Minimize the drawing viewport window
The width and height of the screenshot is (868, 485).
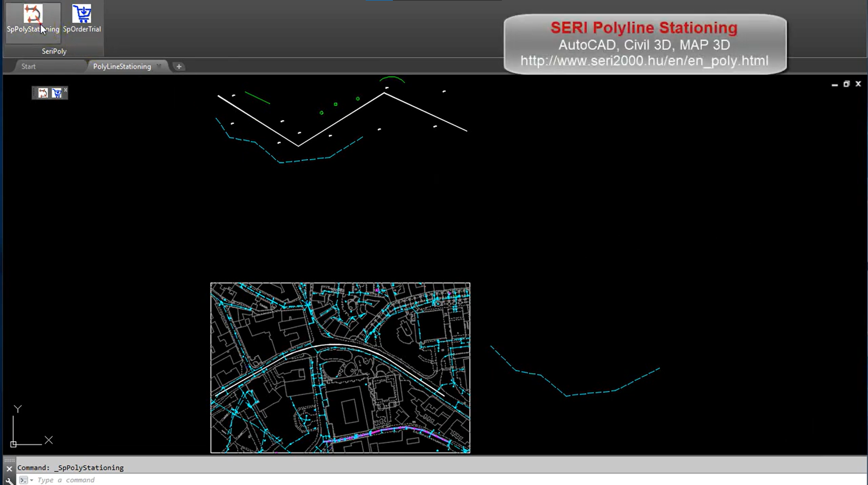click(835, 84)
